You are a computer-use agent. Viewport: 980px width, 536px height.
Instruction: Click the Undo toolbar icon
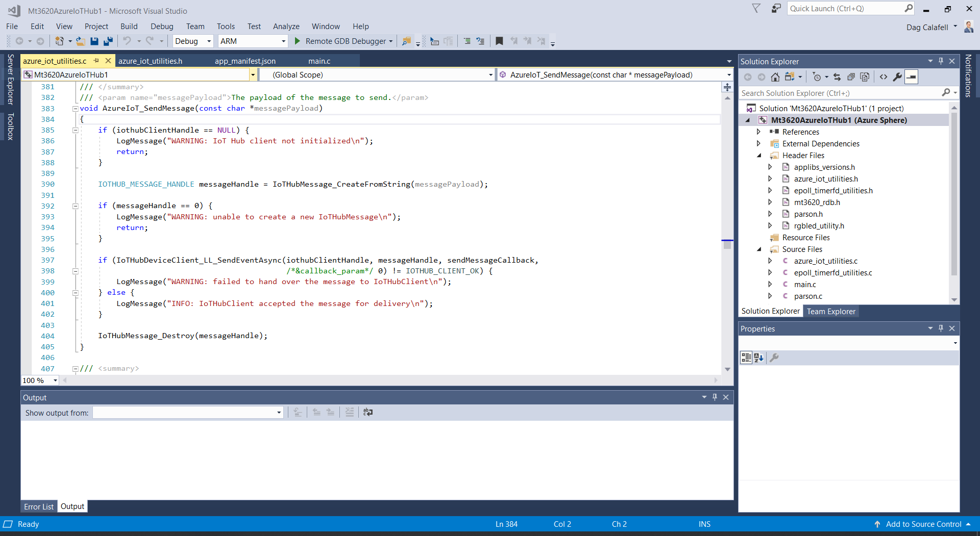128,41
